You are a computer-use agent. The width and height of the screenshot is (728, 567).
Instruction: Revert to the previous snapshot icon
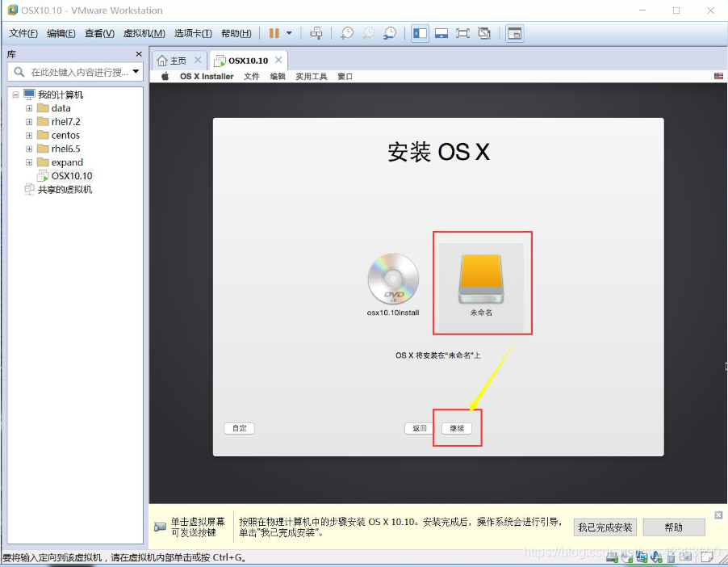(368, 33)
